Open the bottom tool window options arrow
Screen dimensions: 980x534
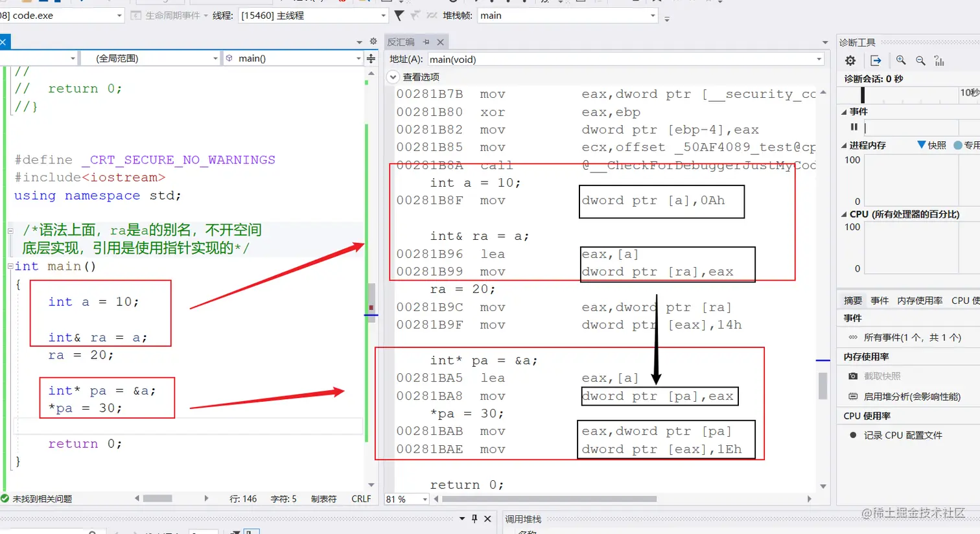point(462,518)
